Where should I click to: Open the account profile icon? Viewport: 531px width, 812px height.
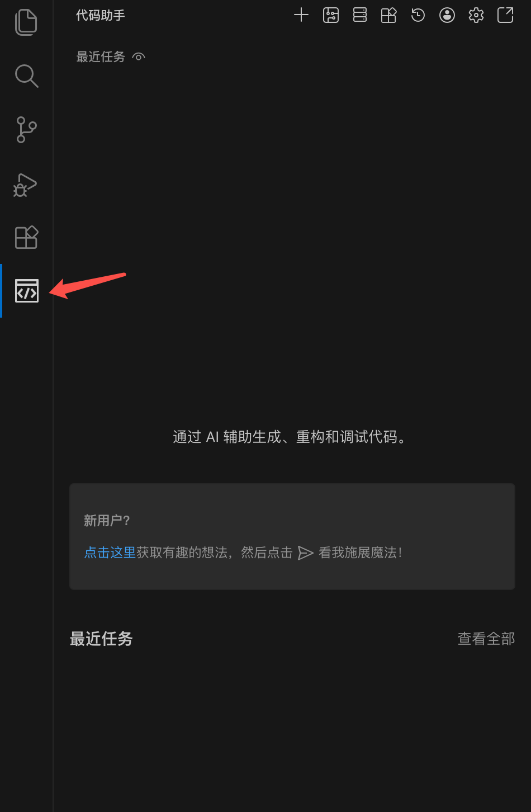tap(447, 15)
